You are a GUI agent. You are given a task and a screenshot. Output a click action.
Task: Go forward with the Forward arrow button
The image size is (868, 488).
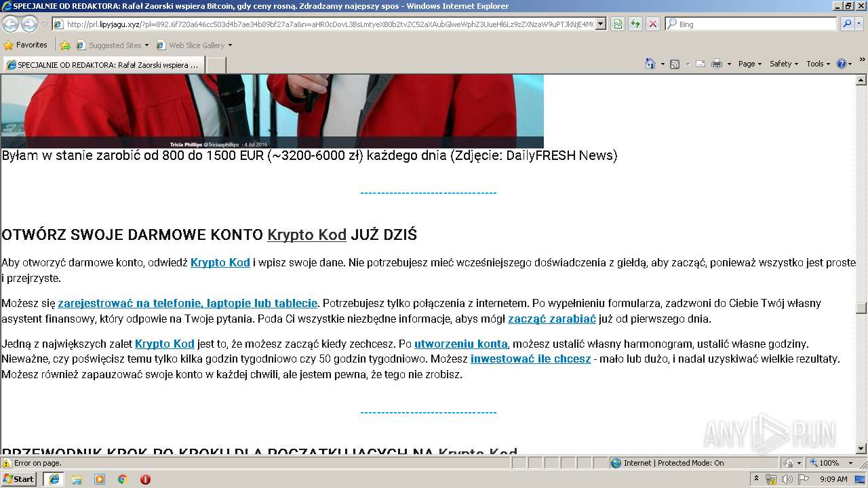29,24
